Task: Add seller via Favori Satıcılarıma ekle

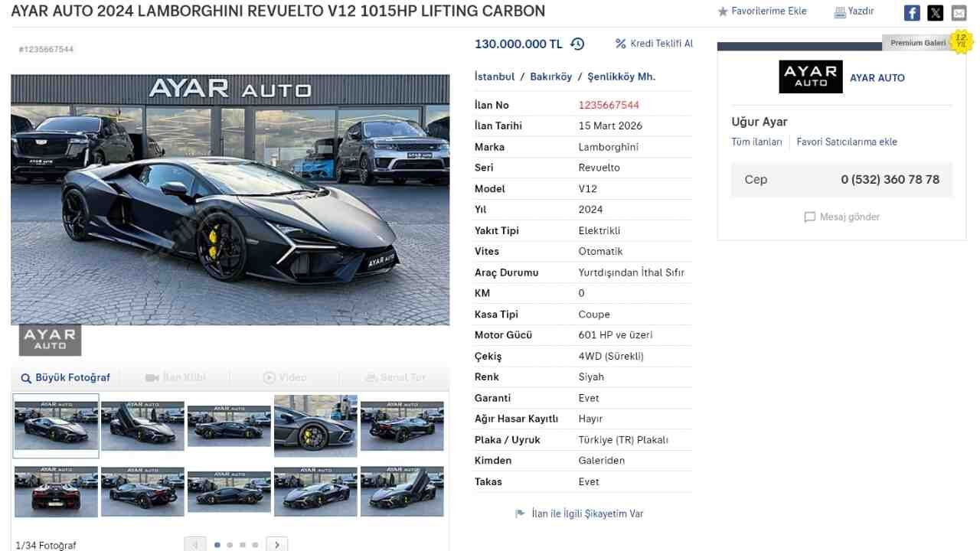Action: click(847, 142)
